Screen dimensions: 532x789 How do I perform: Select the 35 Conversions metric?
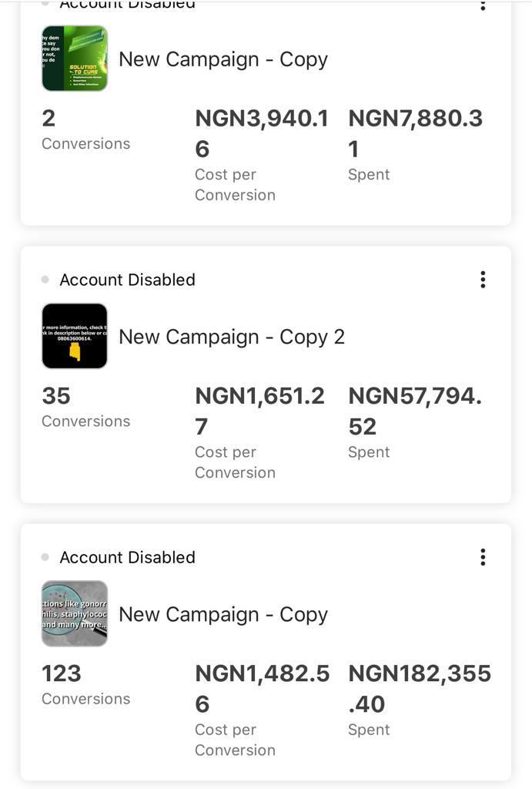pyautogui.click(x=86, y=407)
